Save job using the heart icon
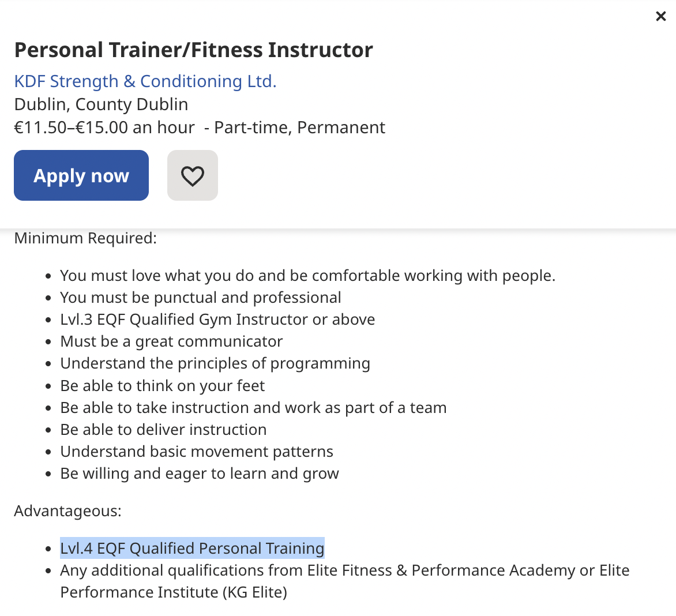 point(192,175)
